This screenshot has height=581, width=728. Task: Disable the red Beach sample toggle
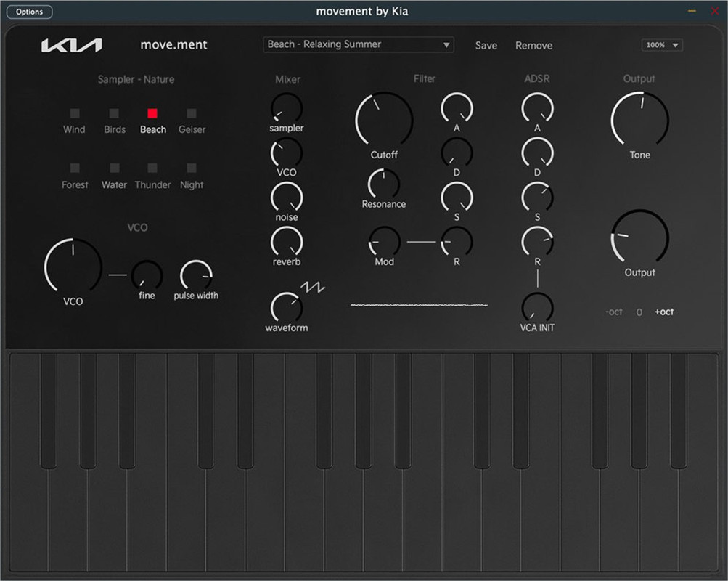tap(152, 113)
